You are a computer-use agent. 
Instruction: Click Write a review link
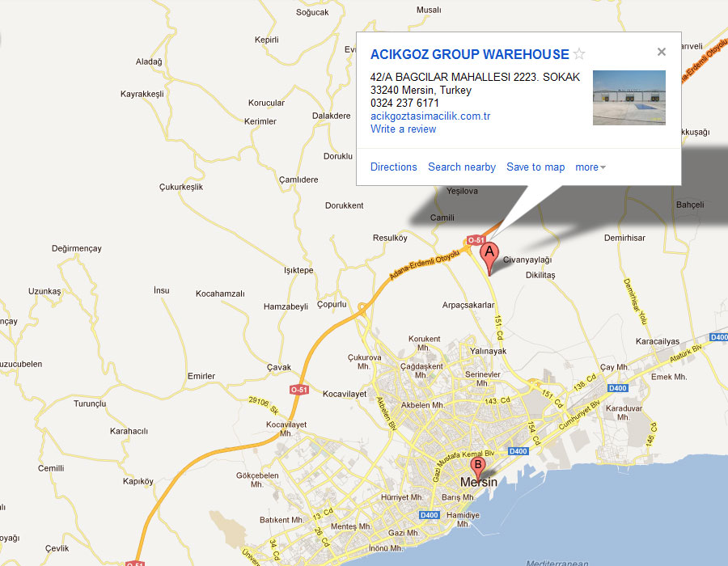point(403,129)
